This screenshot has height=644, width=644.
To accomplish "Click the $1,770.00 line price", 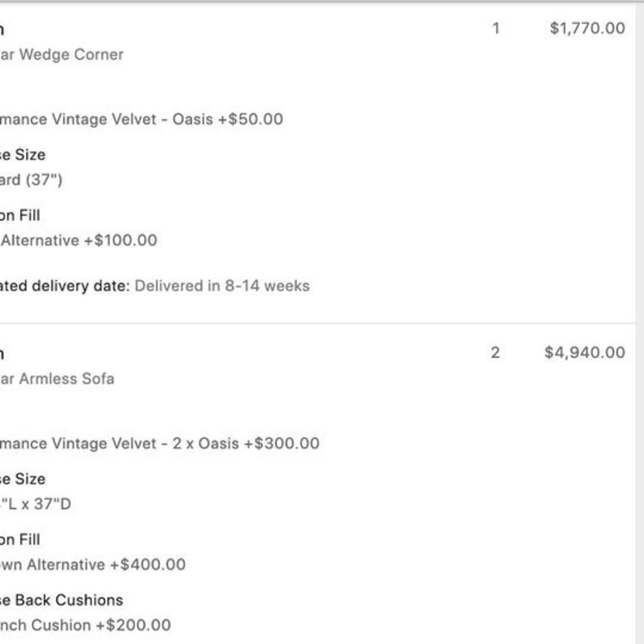I will (x=587, y=28).
